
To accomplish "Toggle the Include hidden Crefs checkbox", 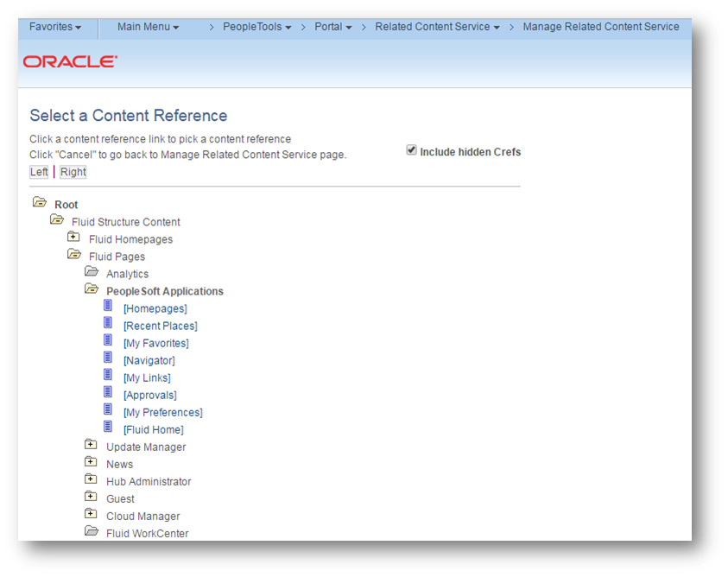I will tap(412, 150).
